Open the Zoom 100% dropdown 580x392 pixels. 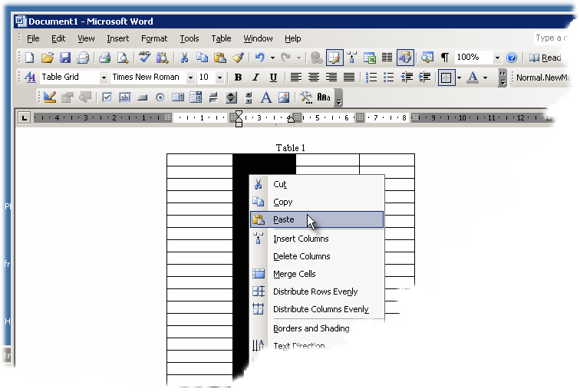click(497, 58)
